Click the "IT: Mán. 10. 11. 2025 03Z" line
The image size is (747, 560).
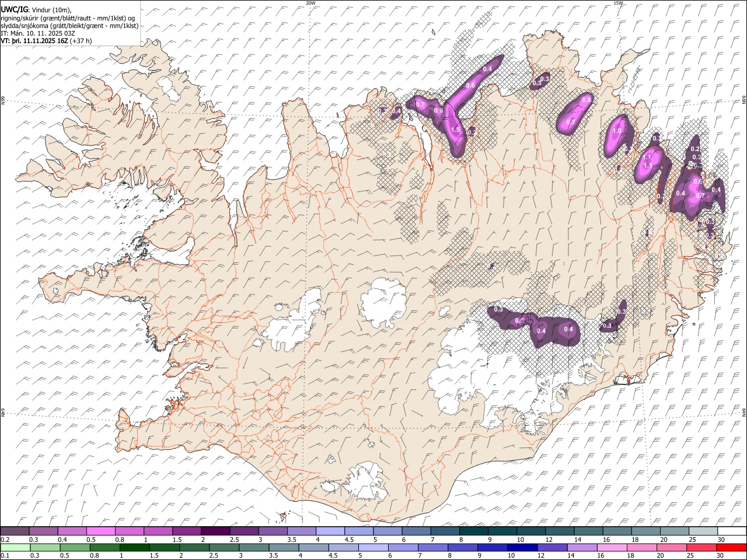38,33
